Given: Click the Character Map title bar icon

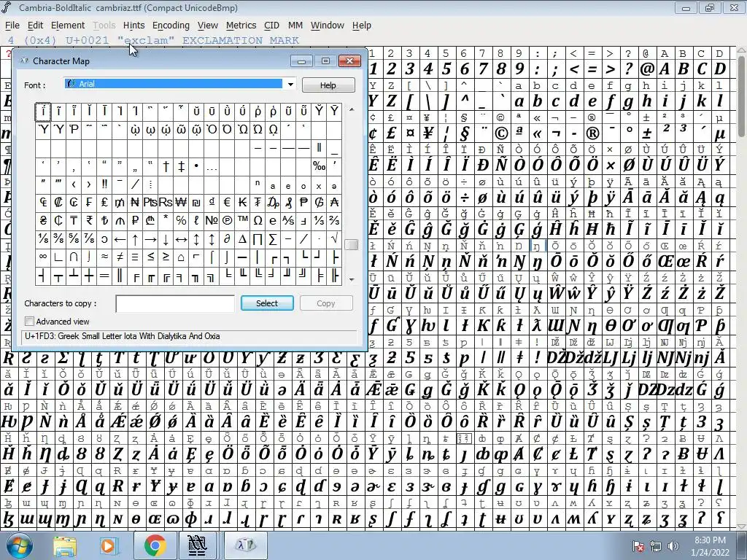Looking at the screenshot, I should coord(24,61).
